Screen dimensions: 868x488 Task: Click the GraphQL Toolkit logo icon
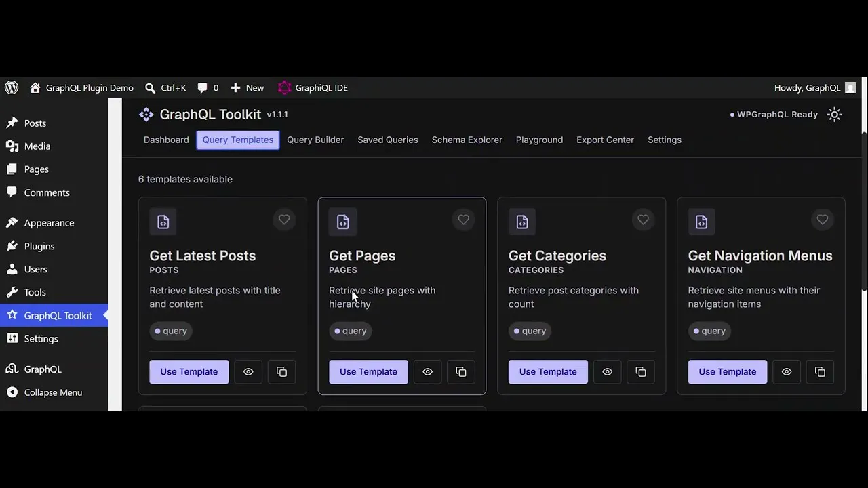coord(146,115)
